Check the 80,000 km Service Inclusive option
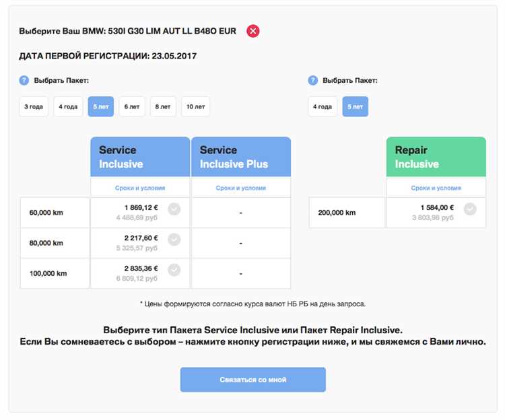 pos(174,240)
